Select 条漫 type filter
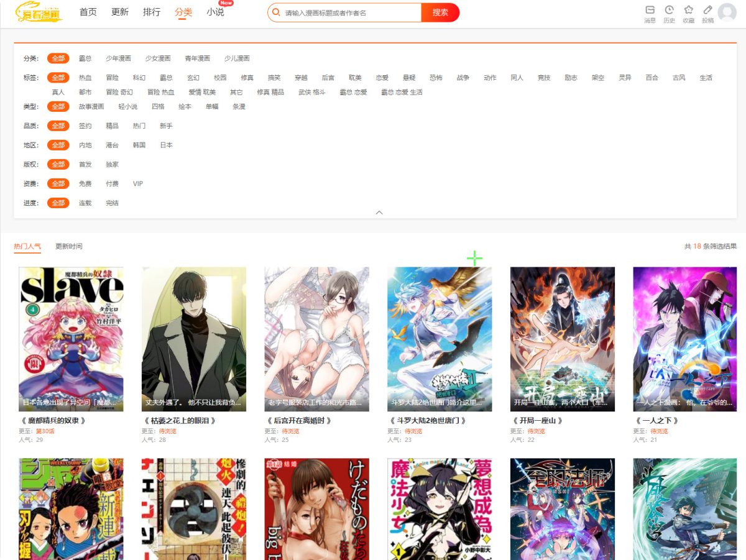Image resolution: width=746 pixels, height=560 pixels. [239, 107]
